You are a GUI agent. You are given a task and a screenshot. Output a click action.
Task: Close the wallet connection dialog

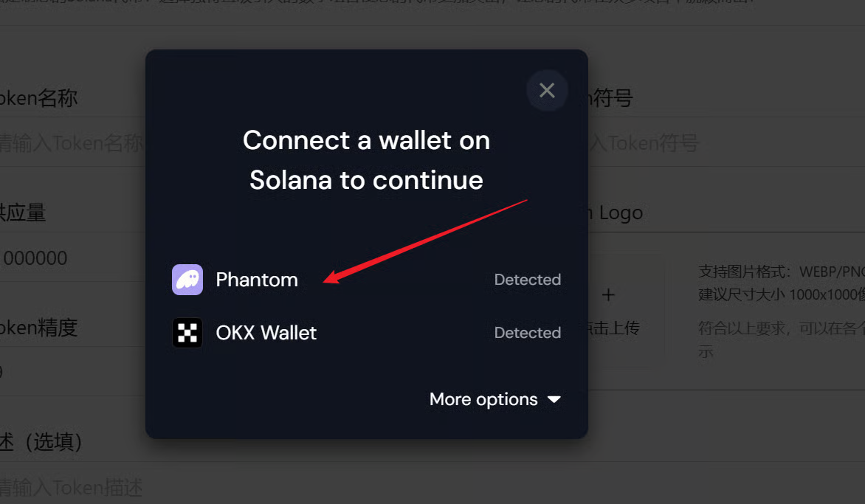click(547, 90)
